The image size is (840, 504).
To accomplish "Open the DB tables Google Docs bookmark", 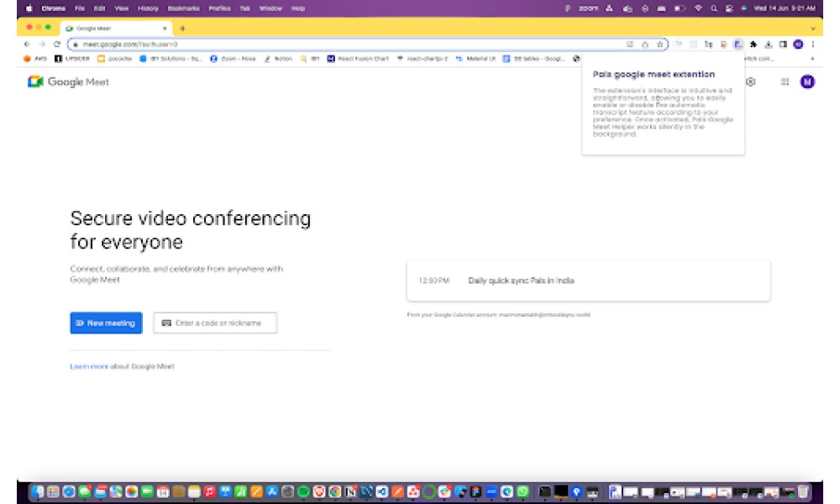I will pyautogui.click(x=533, y=59).
